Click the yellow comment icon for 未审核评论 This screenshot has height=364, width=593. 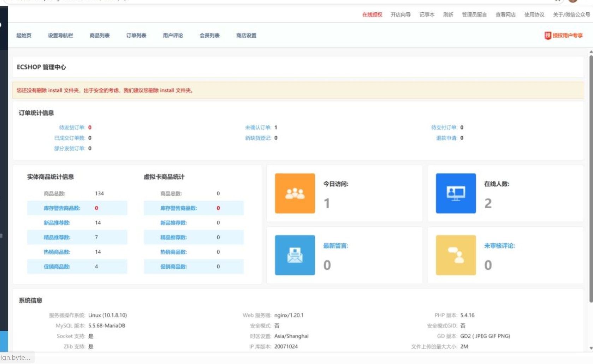point(456,255)
